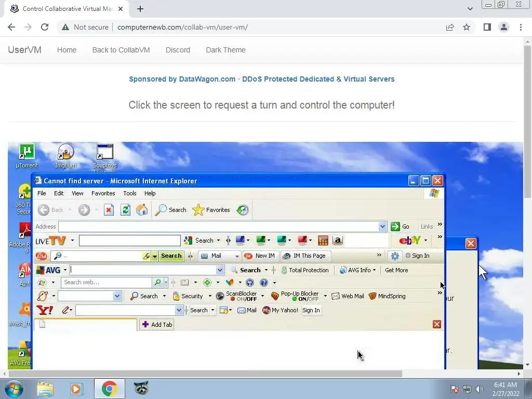Click the media player taskbar icon

(77, 389)
